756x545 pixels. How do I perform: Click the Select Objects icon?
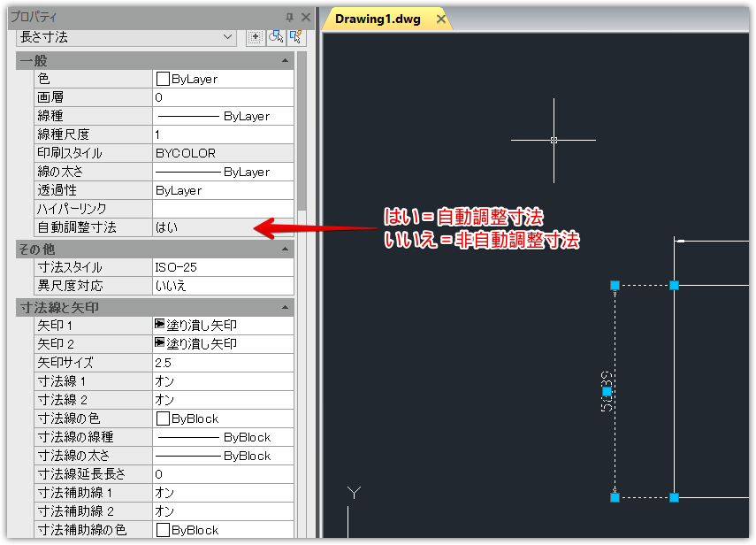click(x=276, y=36)
